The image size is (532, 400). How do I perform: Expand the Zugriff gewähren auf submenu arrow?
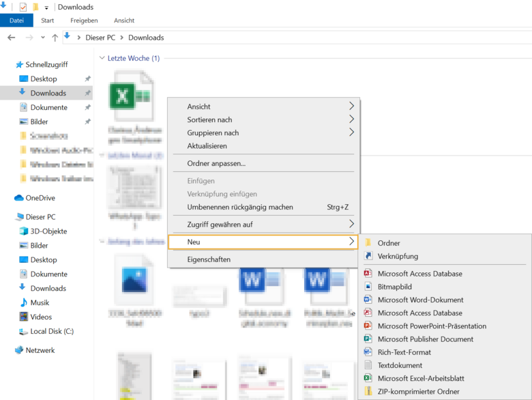click(351, 224)
